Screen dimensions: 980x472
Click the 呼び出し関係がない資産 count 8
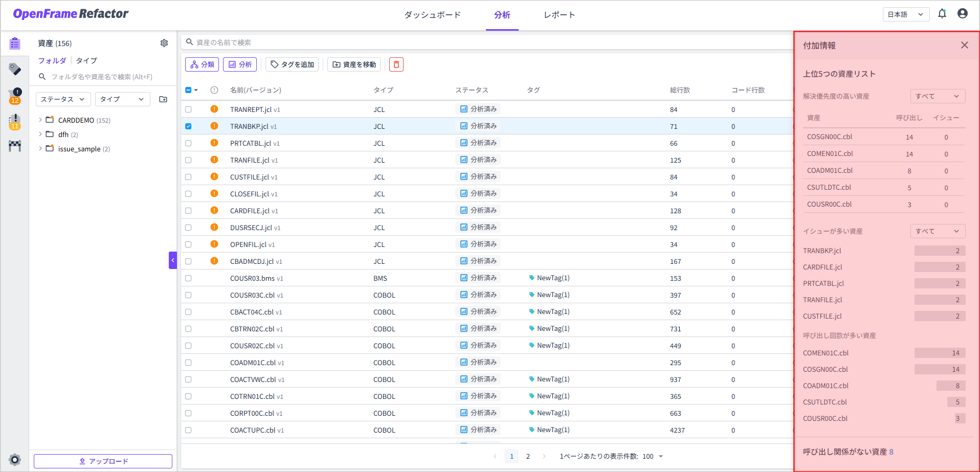pos(892,452)
